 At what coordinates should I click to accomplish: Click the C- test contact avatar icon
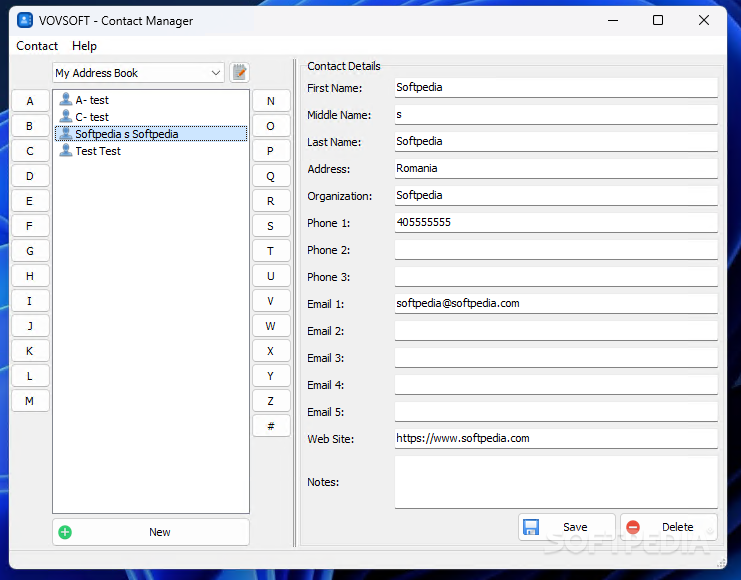pos(66,116)
